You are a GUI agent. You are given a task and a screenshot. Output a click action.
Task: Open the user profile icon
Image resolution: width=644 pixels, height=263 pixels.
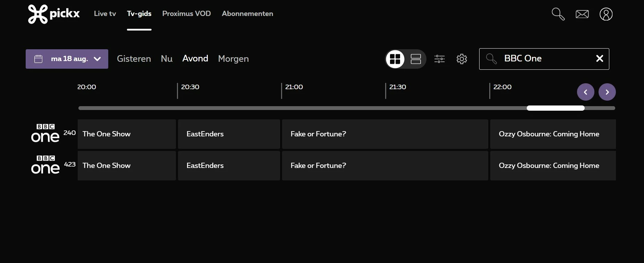606,14
